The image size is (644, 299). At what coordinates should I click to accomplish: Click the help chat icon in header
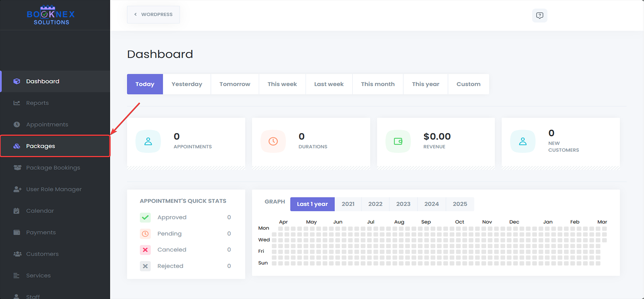pyautogui.click(x=539, y=15)
